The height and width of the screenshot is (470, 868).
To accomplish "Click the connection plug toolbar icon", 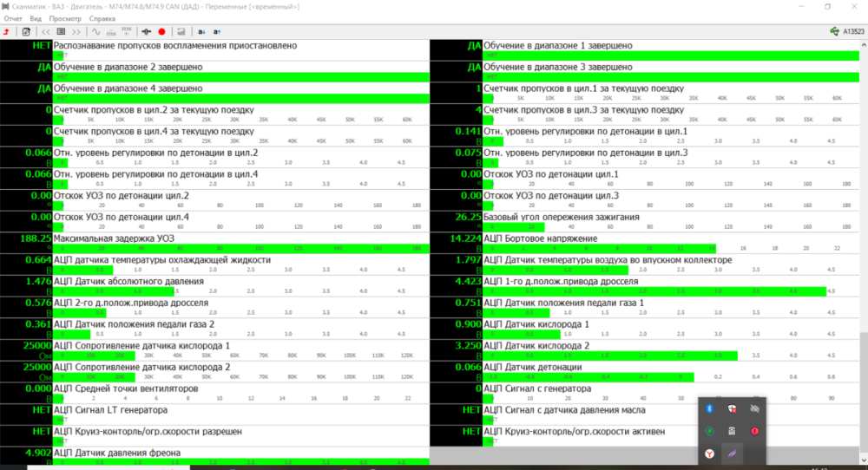I will point(146,32).
